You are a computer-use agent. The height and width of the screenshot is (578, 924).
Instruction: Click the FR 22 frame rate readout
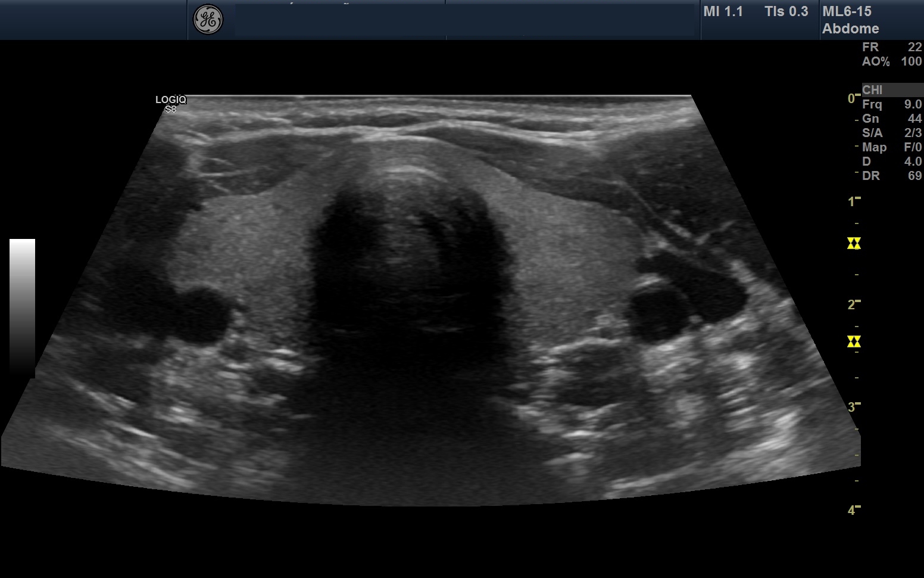pyautogui.click(x=891, y=47)
